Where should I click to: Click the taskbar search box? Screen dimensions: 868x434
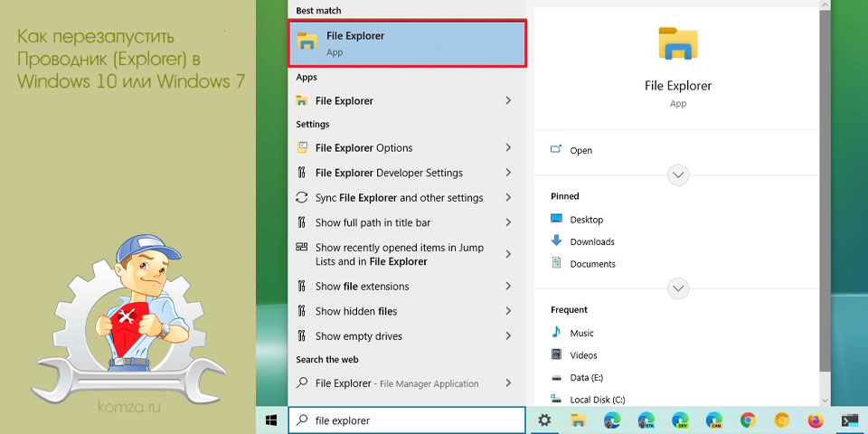[x=407, y=420]
